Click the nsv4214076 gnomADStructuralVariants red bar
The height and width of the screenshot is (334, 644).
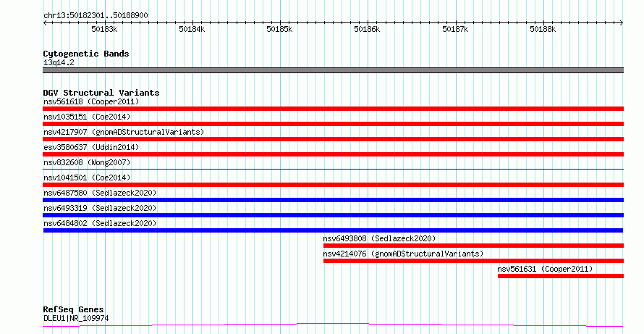[x=473, y=261]
